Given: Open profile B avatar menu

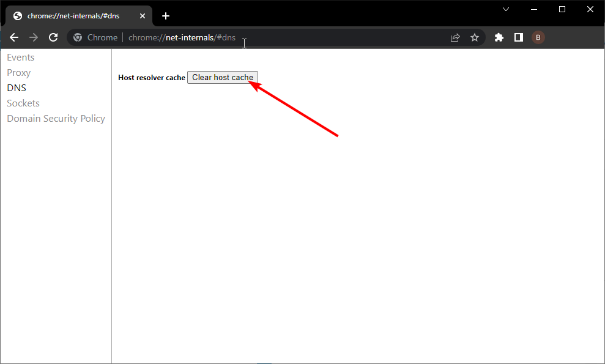Looking at the screenshot, I should point(538,37).
